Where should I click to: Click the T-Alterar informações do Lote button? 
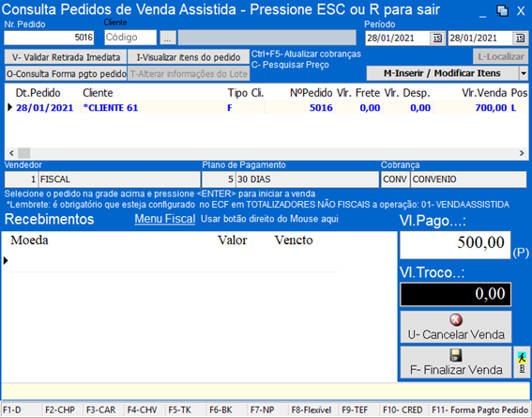189,73
